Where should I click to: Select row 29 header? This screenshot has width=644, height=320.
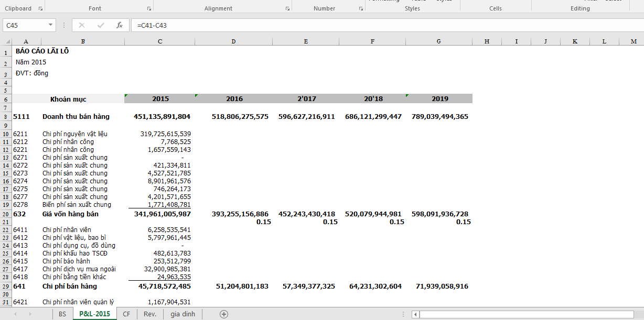6,286
